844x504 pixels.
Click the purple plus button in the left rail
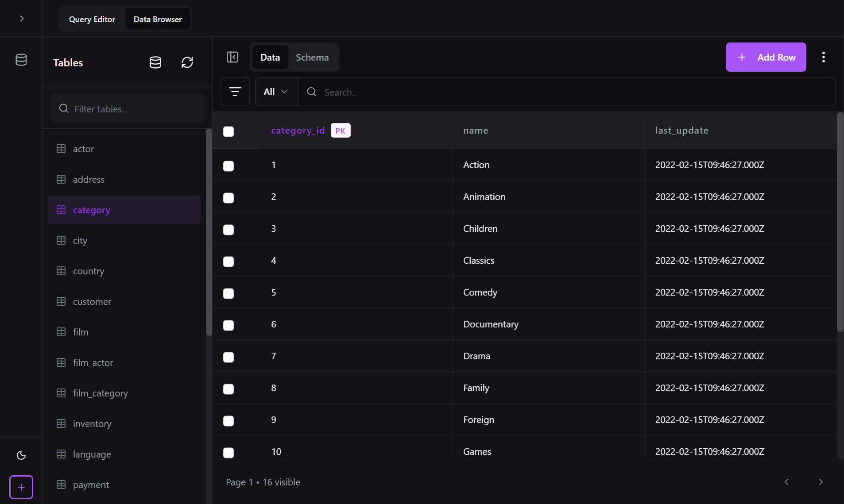coord(21,487)
